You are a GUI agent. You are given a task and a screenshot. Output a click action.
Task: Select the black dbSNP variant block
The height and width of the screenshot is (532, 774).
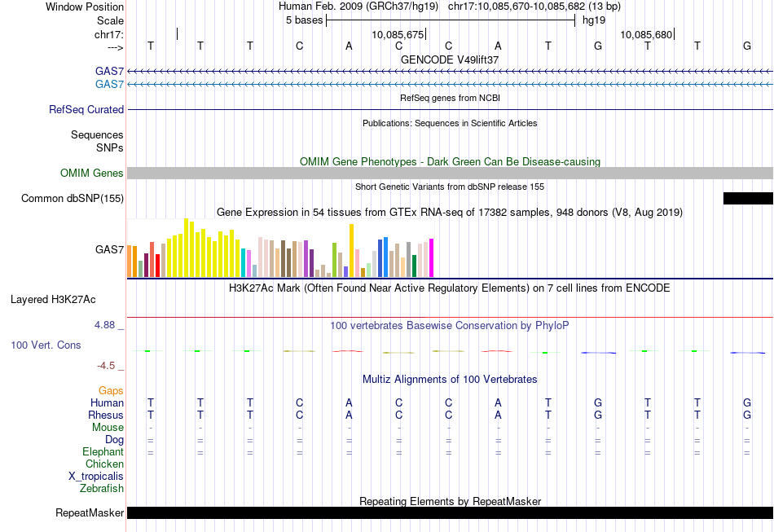click(748, 199)
